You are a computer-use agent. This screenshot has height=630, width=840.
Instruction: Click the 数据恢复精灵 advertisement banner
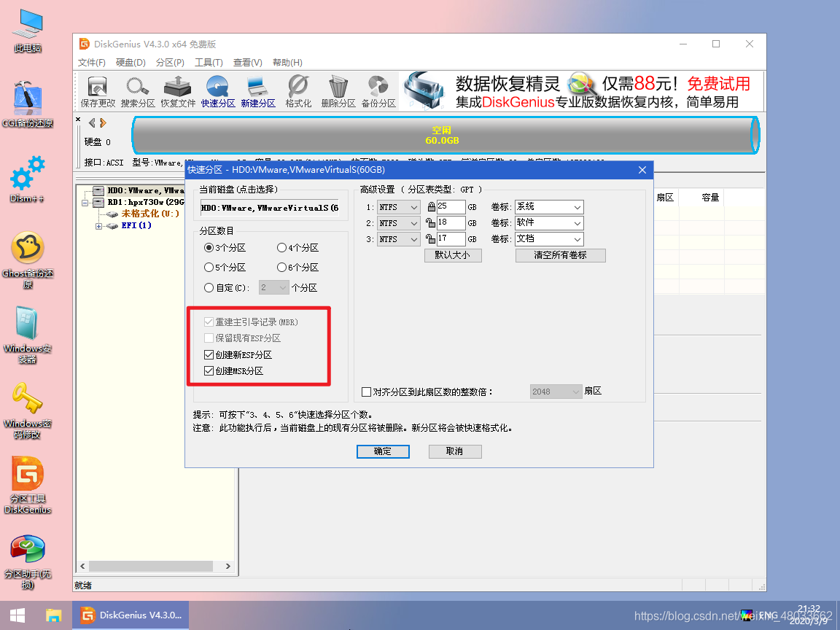(x=580, y=92)
